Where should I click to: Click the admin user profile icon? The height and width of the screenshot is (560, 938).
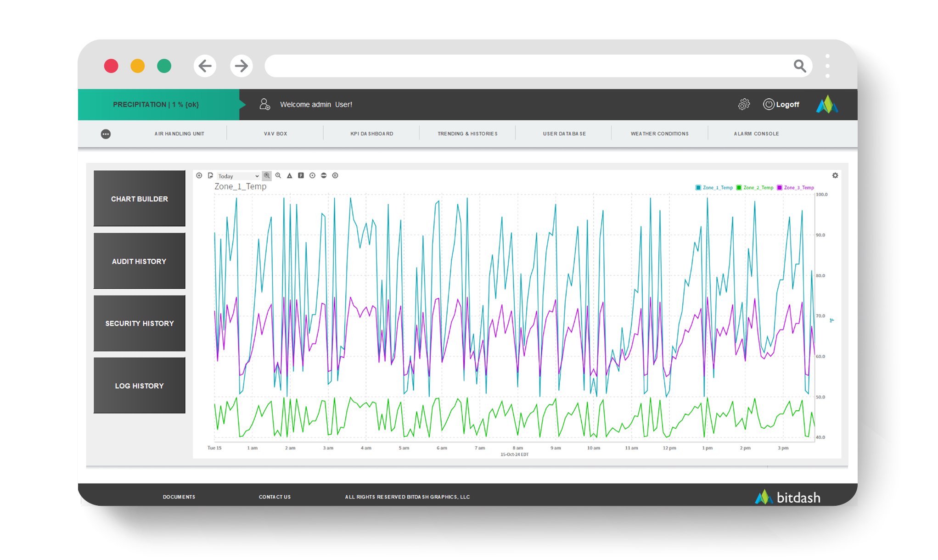click(x=264, y=104)
